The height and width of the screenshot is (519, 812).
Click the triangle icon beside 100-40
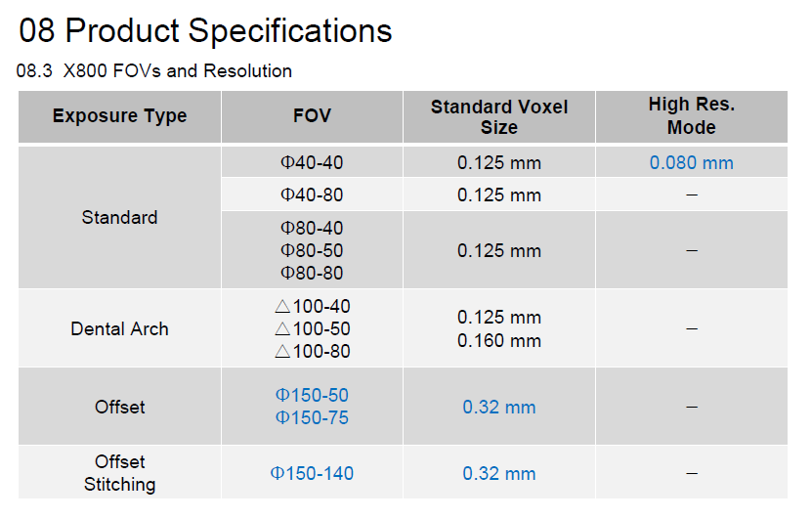pyautogui.click(x=282, y=307)
